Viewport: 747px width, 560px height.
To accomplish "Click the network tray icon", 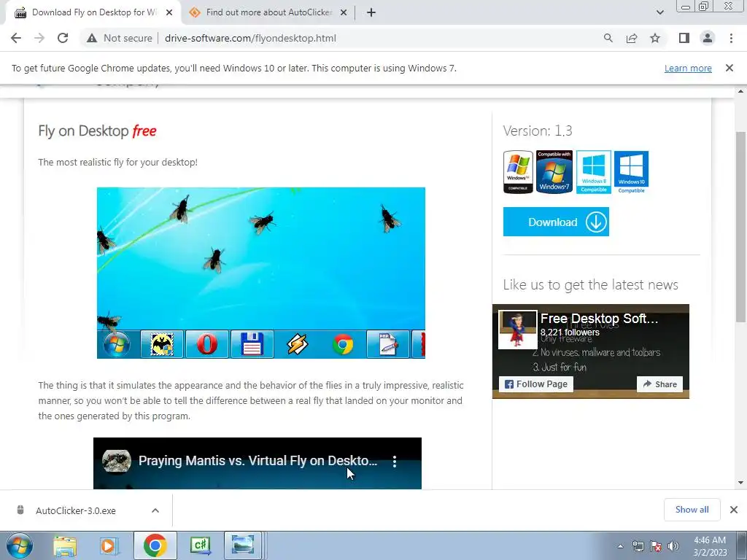I will [638, 546].
